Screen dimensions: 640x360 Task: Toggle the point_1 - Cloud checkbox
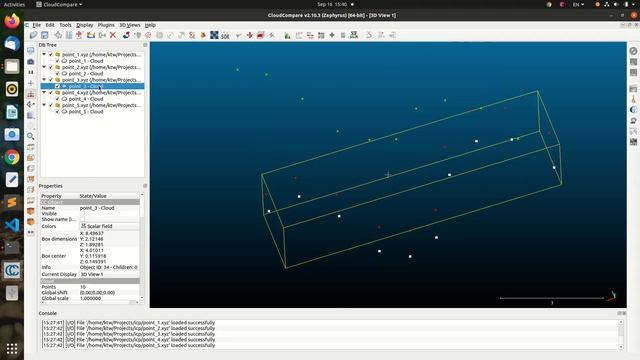[57, 61]
